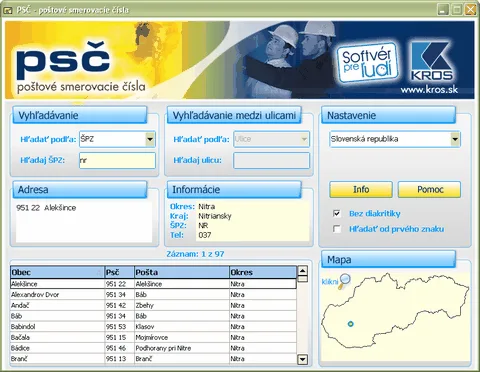Click the magnifier icon on the map
The height and width of the screenshot is (372, 480).
click(x=344, y=281)
